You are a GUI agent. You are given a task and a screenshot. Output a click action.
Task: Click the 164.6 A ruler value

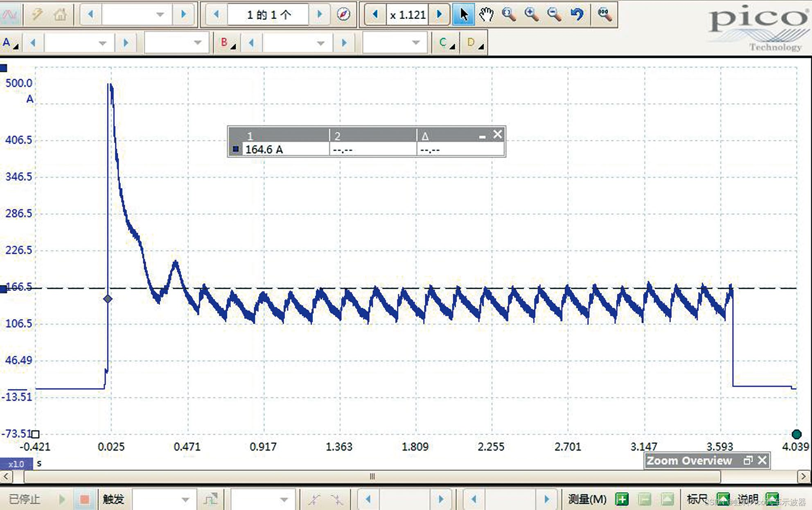tap(264, 150)
